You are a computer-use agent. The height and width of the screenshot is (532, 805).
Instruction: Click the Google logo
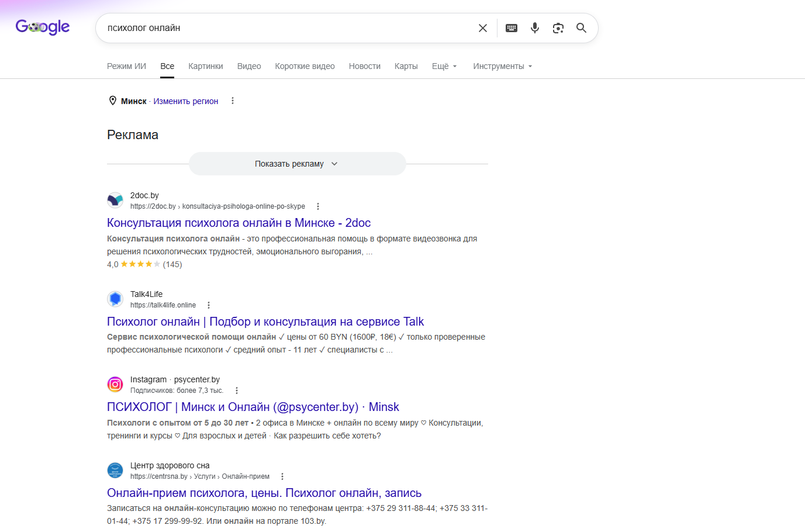click(x=43, y=27)
